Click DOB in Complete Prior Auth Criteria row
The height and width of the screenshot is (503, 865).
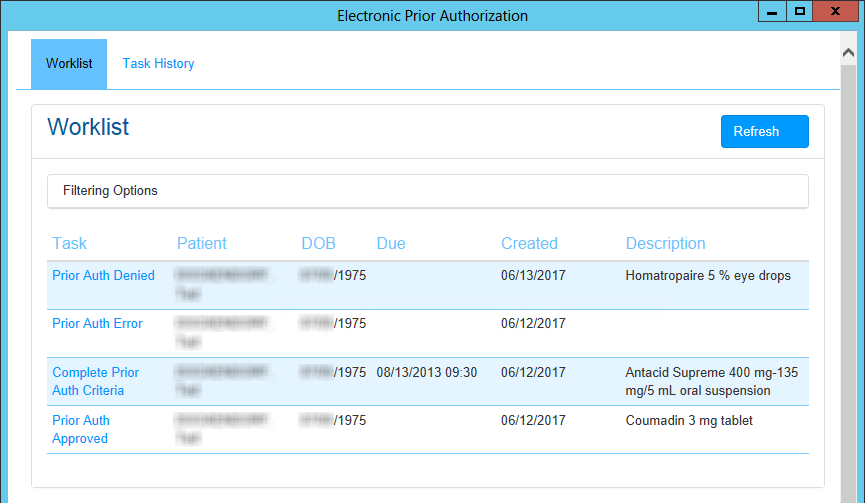(333, 372)
